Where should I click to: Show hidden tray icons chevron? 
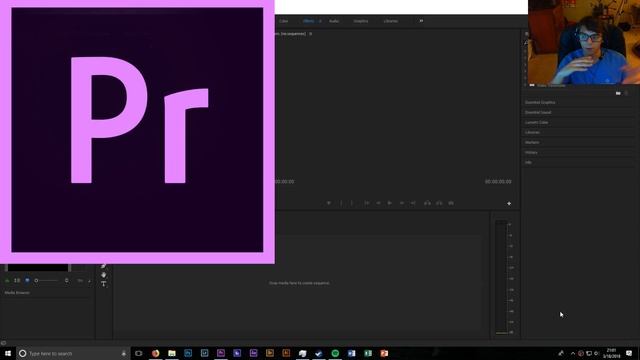573,353
